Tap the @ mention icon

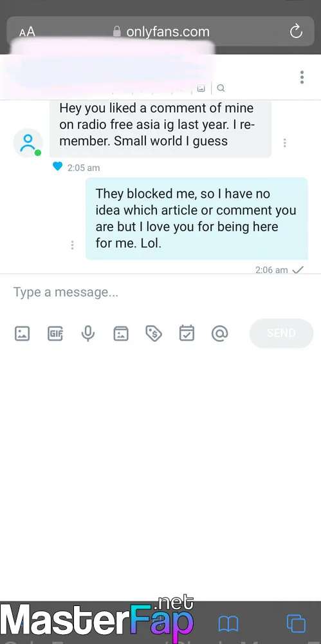[x=219, y=334]
